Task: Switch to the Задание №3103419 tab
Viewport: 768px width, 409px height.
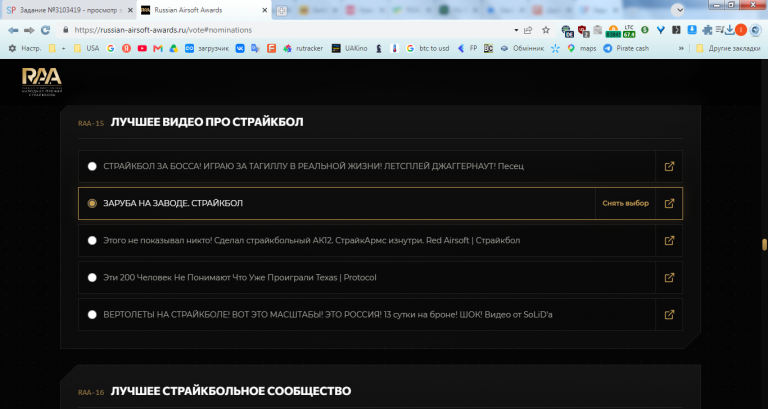Action: point(67,10)
